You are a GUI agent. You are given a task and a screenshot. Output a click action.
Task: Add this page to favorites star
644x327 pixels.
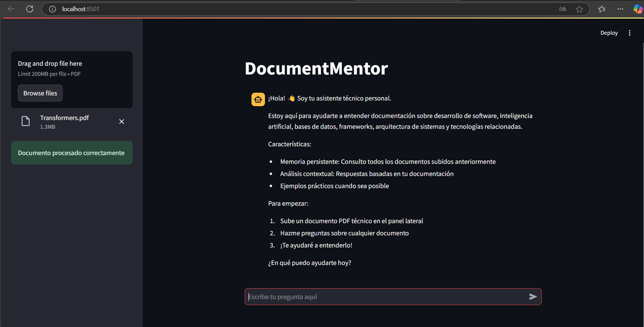580,9
